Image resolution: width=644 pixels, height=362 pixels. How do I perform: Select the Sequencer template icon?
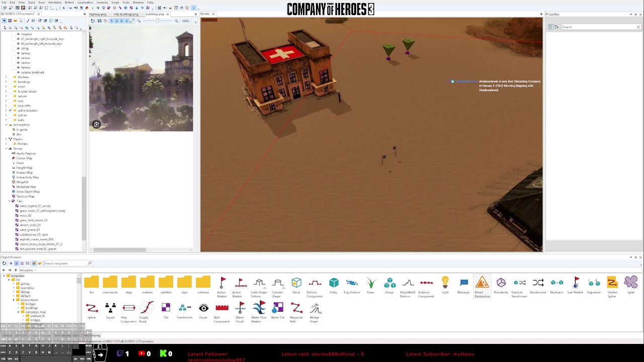pos(594,283)
